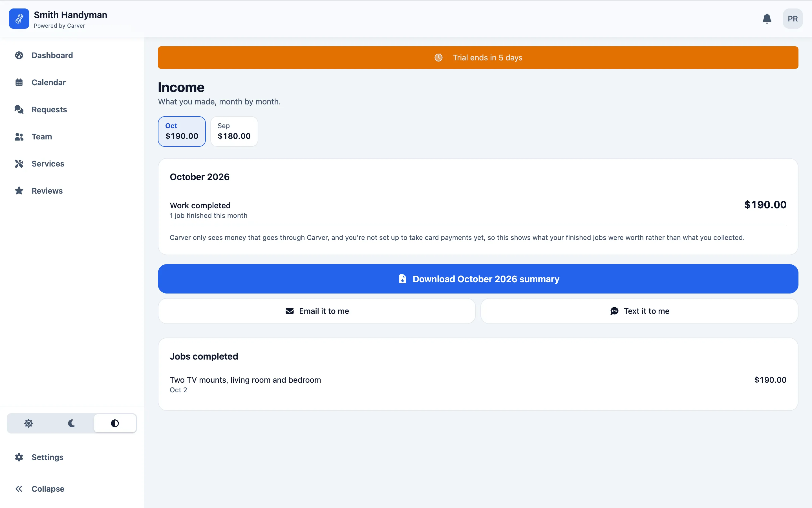Collapse the sidebar
Screen dimensions: 812x508
point(72,489)
